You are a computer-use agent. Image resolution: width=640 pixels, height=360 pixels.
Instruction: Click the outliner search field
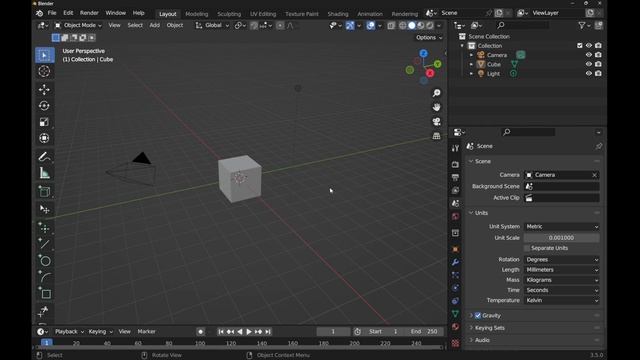[x=522, y=25]
